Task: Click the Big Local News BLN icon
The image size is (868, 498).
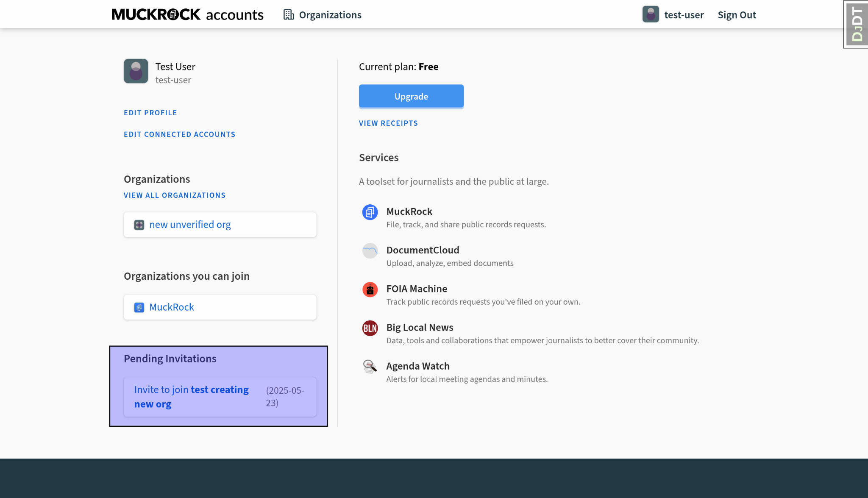Action: tap(370, 328)
